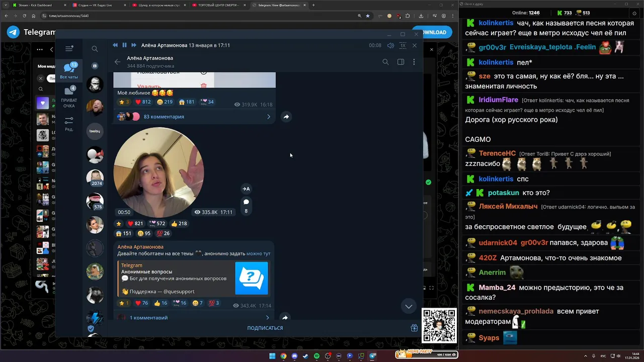This screenshot has height=362, width=644.
Task: Change playback speed with the 1X button
Action: pos(403,45)
